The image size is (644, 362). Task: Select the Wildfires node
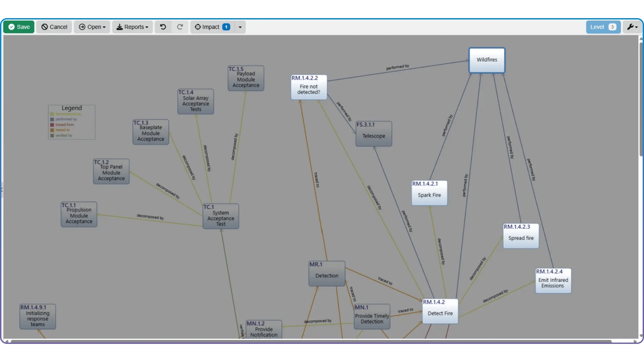point(487,60)
